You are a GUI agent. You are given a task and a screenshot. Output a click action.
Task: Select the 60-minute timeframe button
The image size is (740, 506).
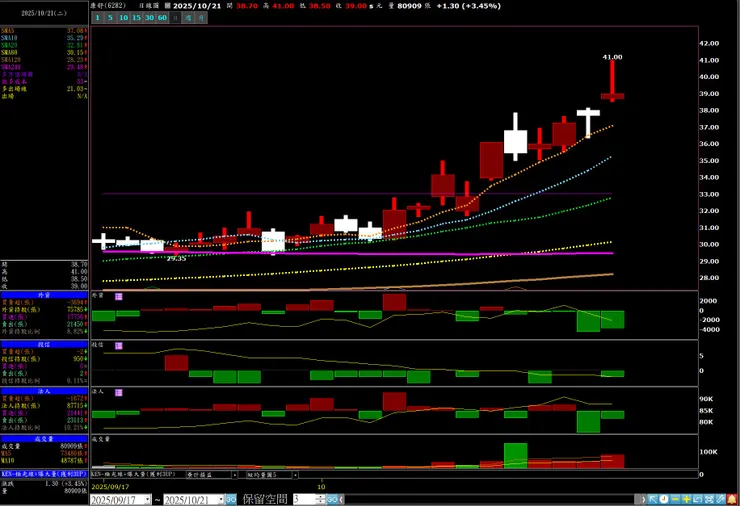click(162, 17)
